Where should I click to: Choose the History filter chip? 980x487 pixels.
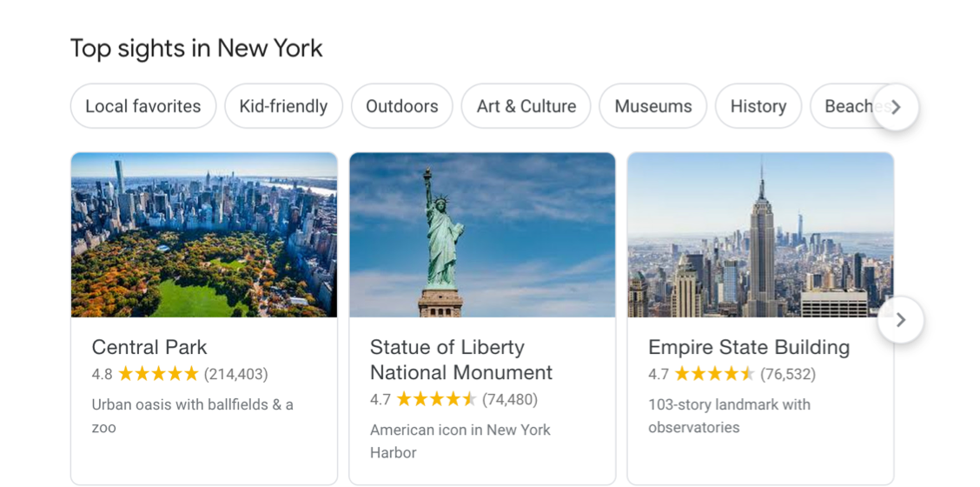click(x=758, y=106)
